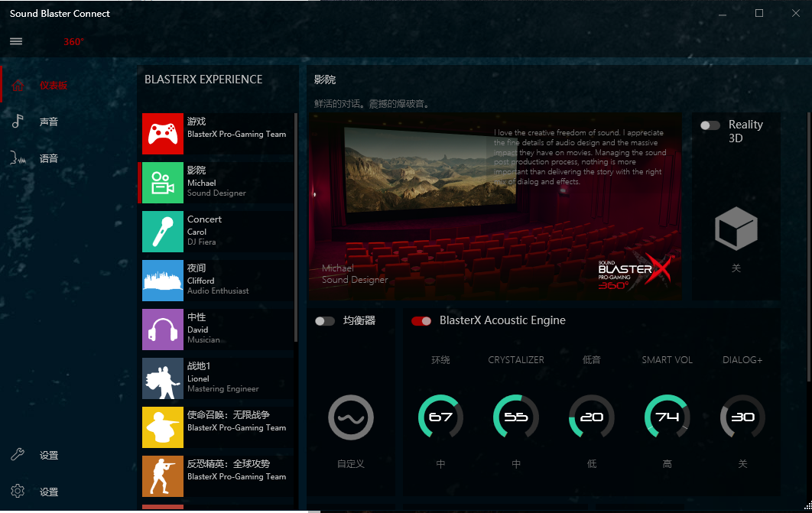Minimize the Sound Blaster Connect window
Image resolution: width=812 pixels, height=513 pixels.
point(723,15)
